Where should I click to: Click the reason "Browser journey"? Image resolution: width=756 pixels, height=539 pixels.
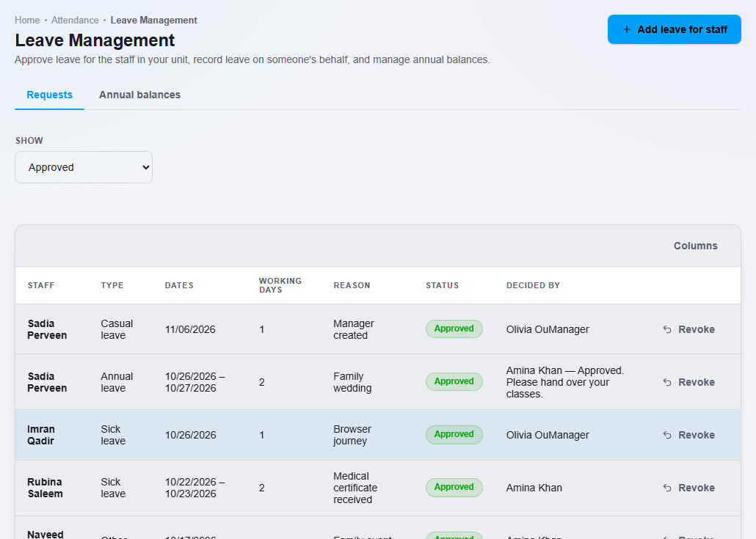point(352,435)
